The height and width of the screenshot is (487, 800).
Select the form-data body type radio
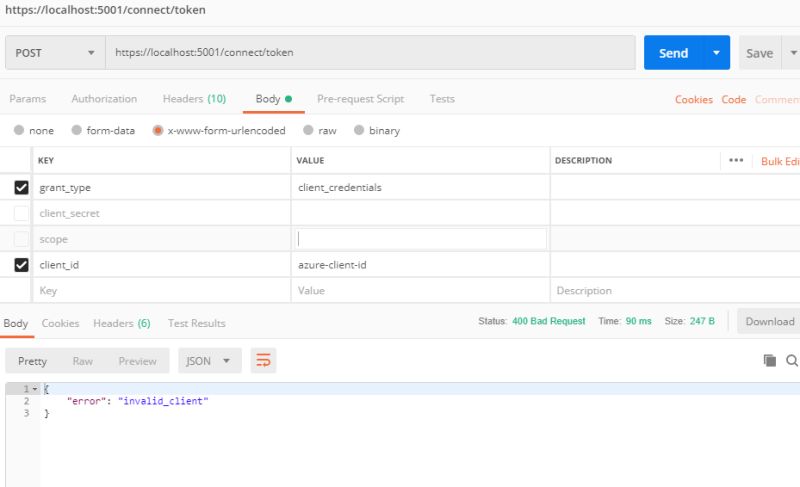77,130
